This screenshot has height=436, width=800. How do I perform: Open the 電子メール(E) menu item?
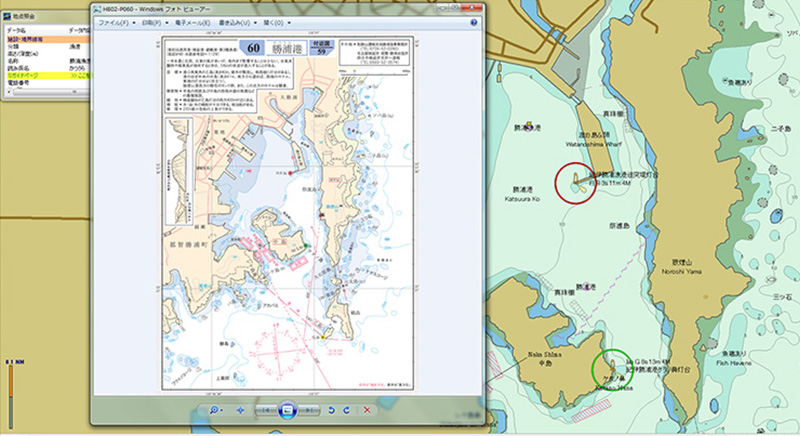pos(200,22)
